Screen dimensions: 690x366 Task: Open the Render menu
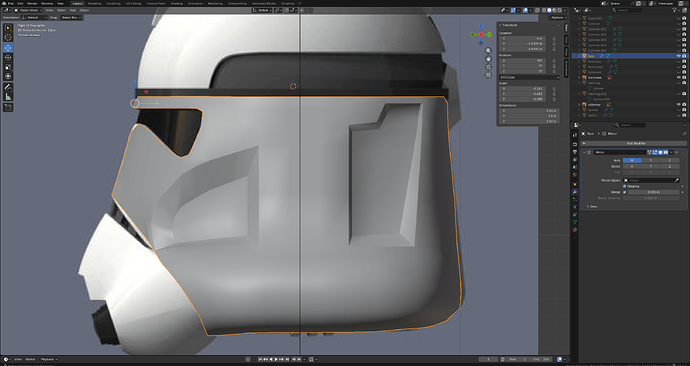(x=32, y=3)
